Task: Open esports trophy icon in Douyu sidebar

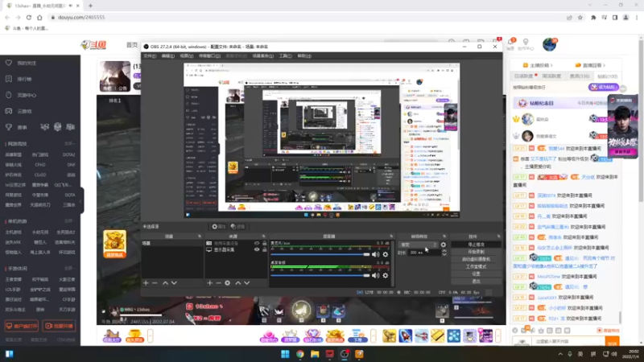Action: pyautogui.click(x=9, y=127)
